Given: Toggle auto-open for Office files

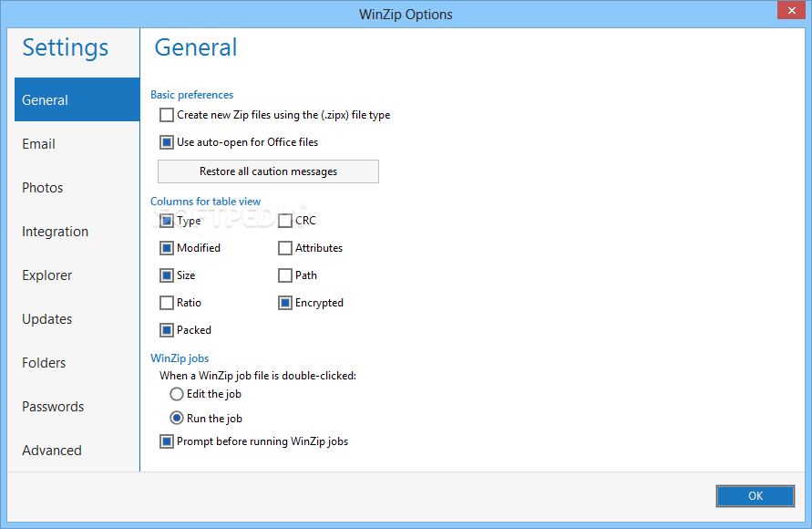Looking at the screenshot, I should coord(166,142).
